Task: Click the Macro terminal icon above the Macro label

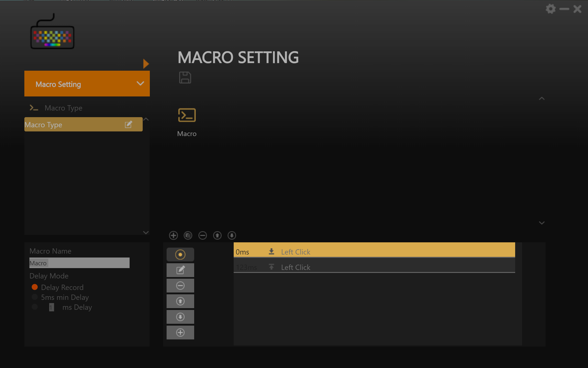Action: click(187, 115)
